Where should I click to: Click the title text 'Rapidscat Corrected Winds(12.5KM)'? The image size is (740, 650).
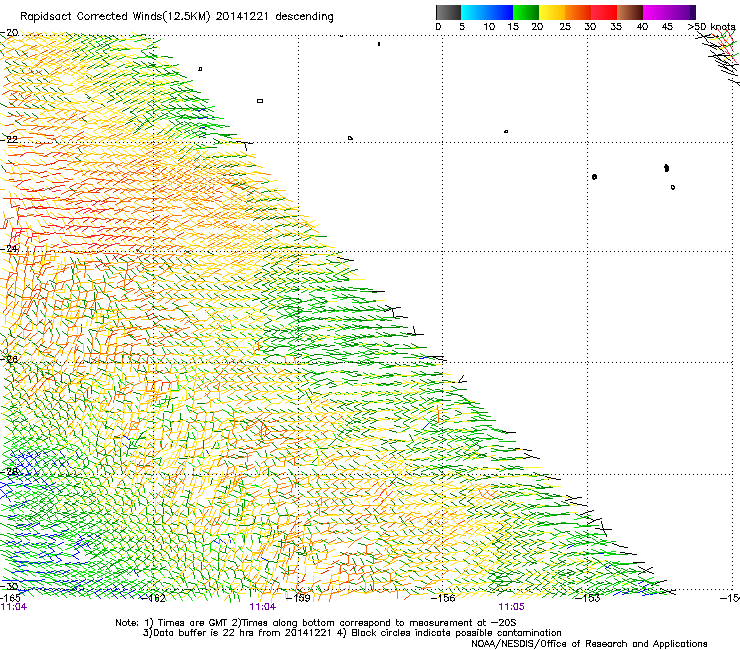pos(115,17)
